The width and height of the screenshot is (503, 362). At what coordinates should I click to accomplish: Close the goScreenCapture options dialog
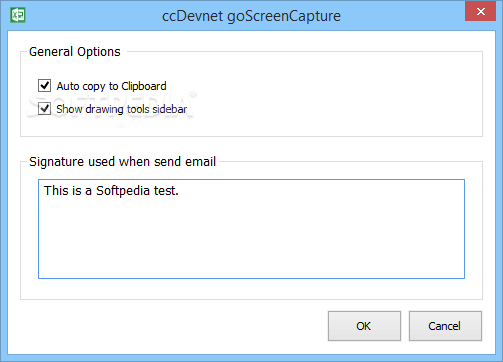pos(480,12)
